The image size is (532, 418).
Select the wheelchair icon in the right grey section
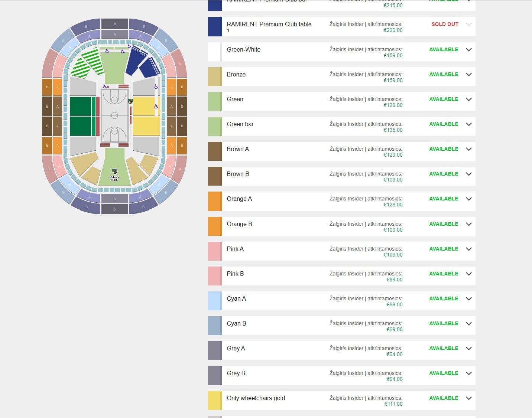point(156,86)
